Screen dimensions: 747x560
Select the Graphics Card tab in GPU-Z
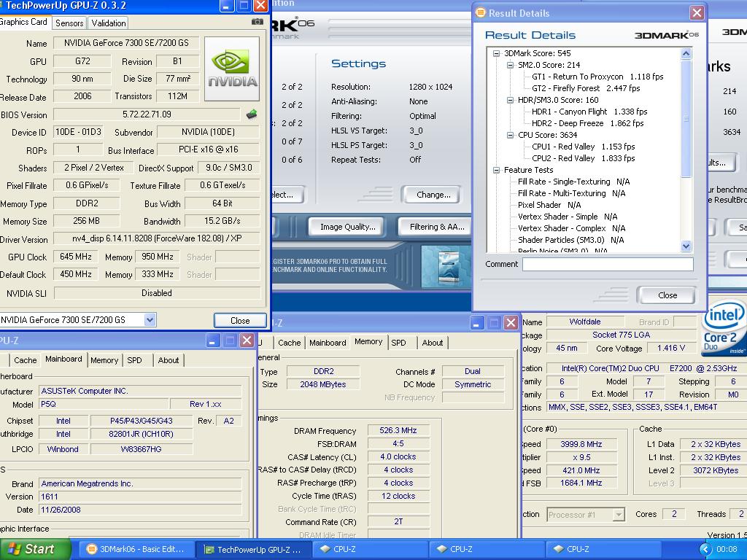(24, 22)
